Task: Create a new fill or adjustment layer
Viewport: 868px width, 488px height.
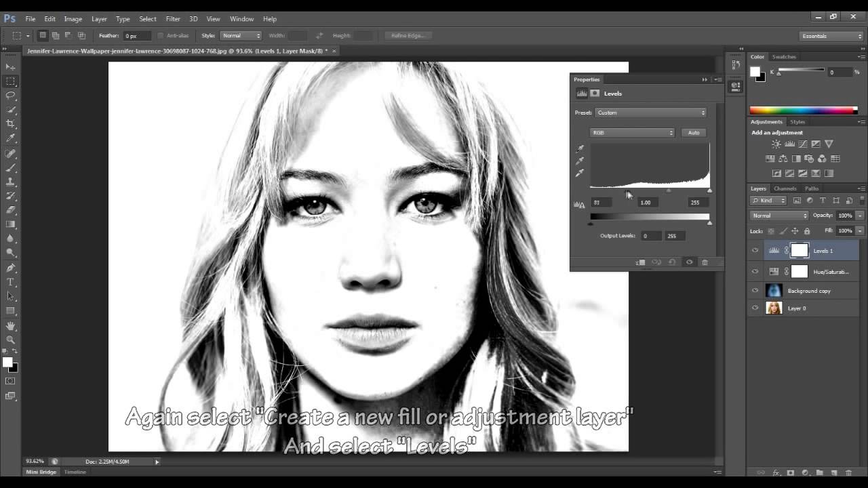Action: pos(805,472)
